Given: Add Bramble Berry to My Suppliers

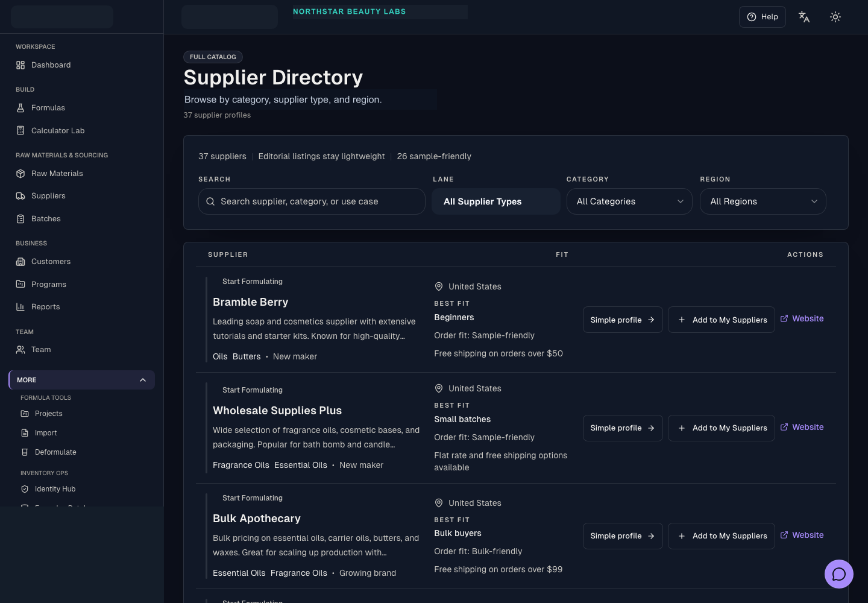Looking at the screenshot, I should [x=721, y=320].
